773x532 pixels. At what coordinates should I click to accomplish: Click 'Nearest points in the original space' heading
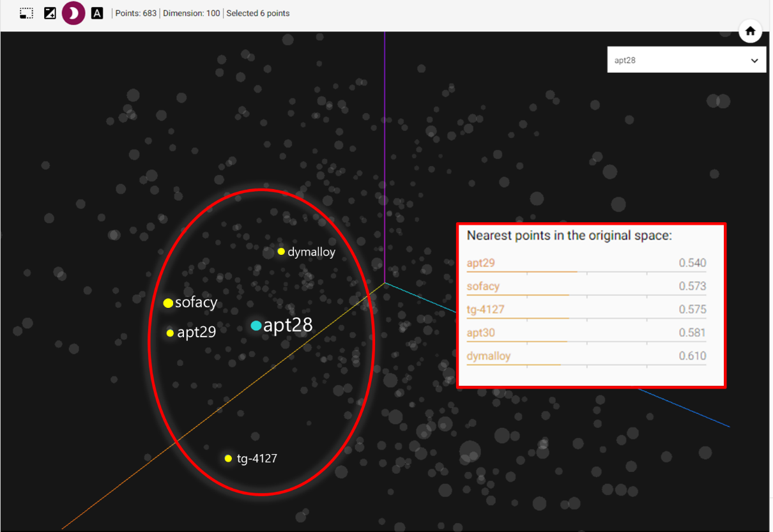569,236
